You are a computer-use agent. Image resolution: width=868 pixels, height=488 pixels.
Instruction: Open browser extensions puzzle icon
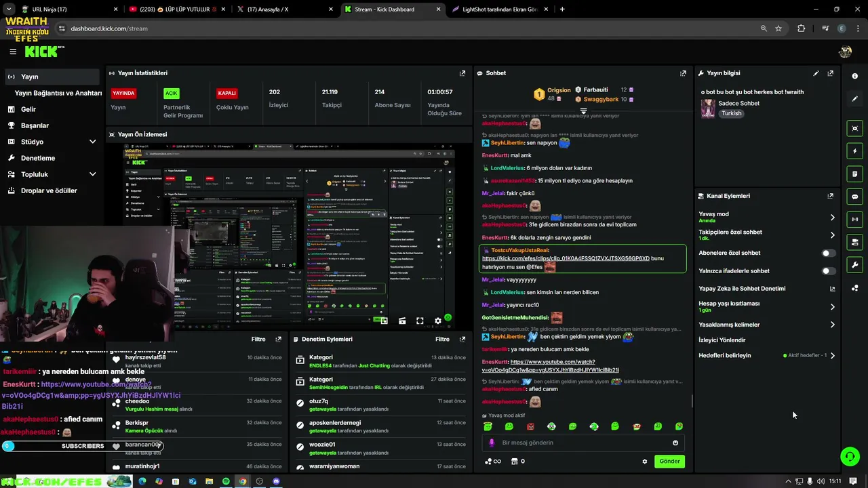point(802,28)
